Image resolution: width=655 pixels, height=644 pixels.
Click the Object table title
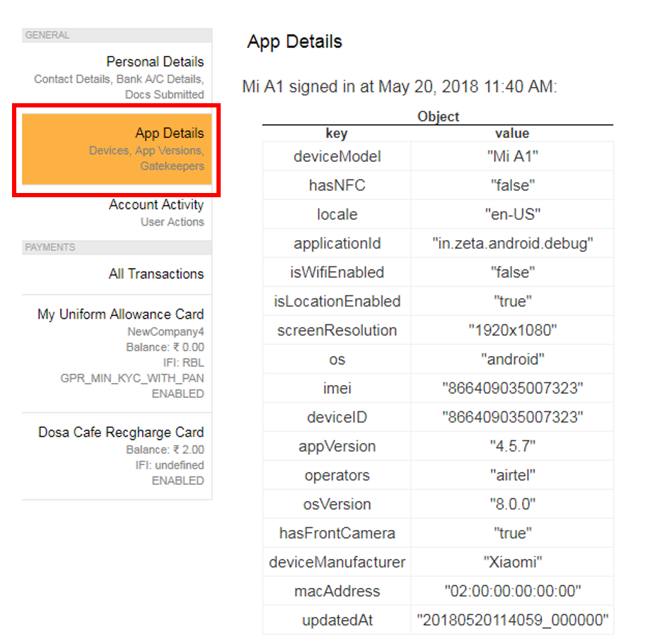438,117
